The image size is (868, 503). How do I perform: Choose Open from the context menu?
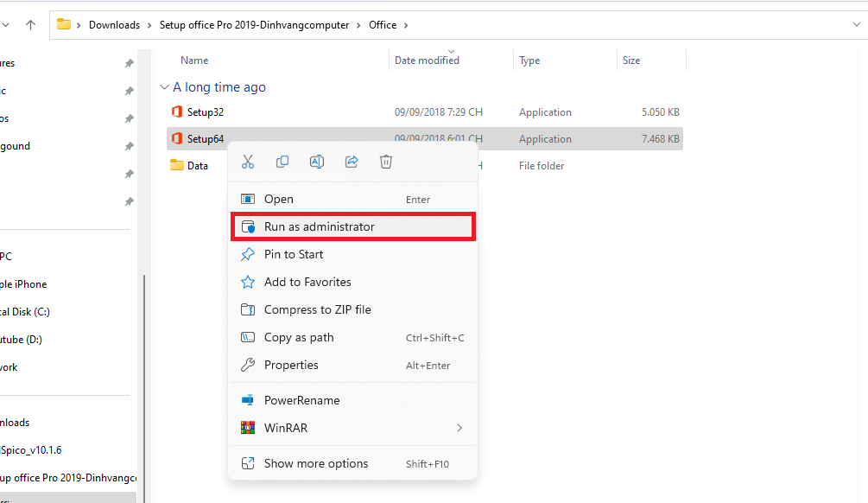click(279, 199)
